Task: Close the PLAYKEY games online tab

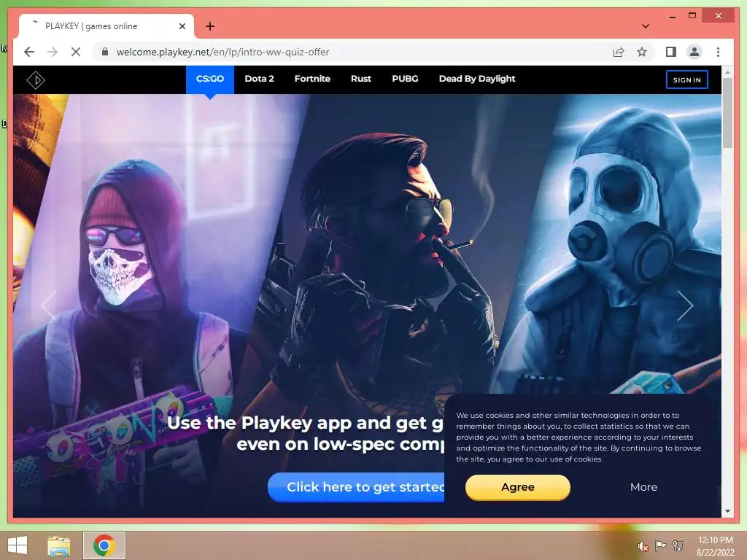Action: tap(182, 26)
